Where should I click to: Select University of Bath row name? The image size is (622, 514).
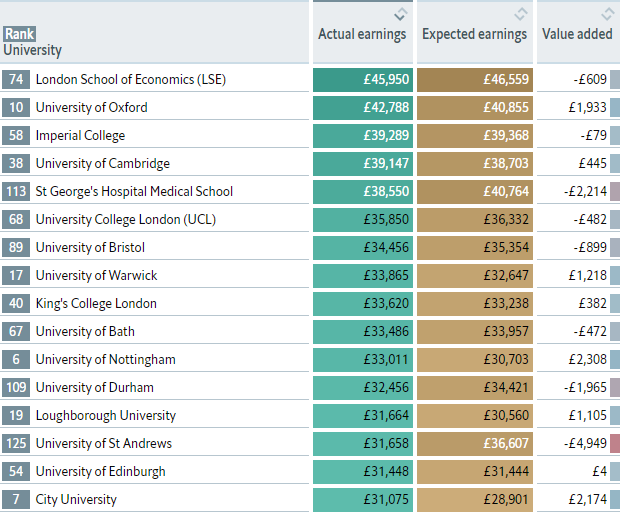tap(85, 332)
